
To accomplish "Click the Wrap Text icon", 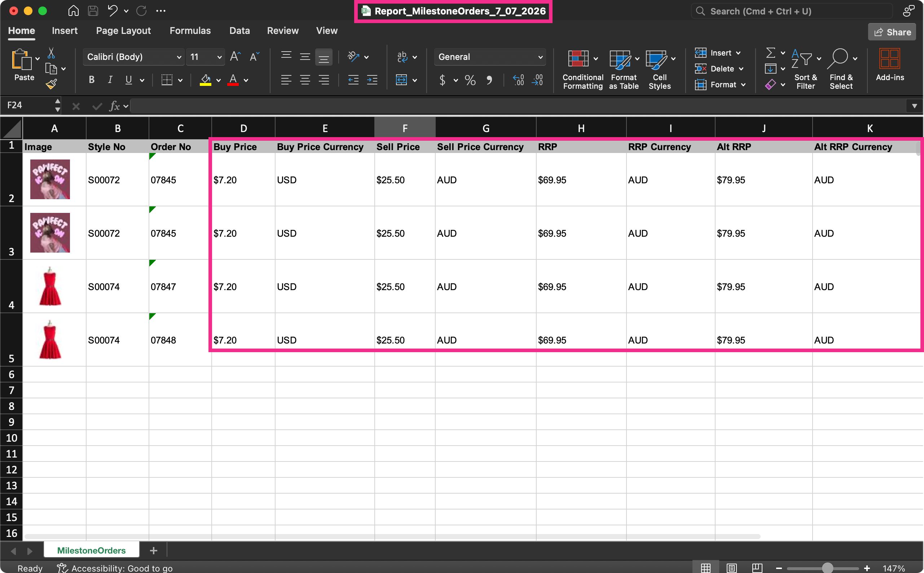I will point(402,57).
